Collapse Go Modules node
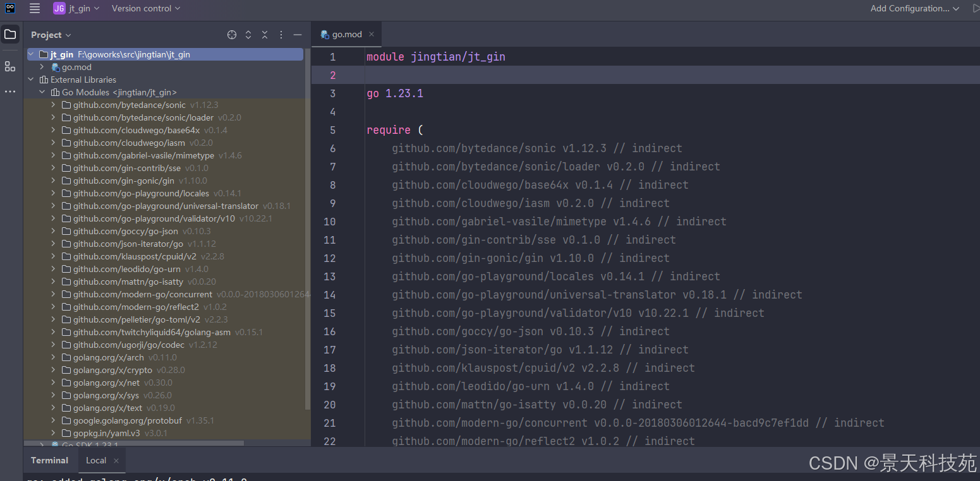 [x=42, y=92]
